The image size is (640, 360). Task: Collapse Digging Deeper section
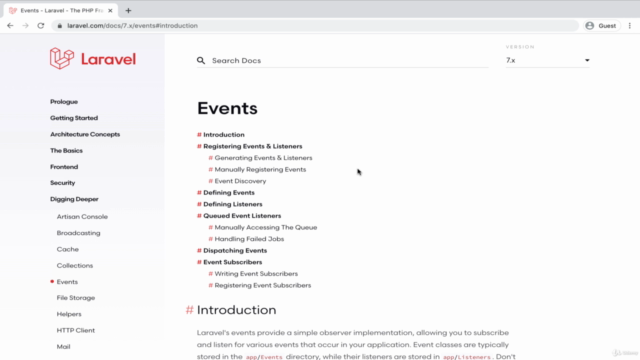[74, 199]
